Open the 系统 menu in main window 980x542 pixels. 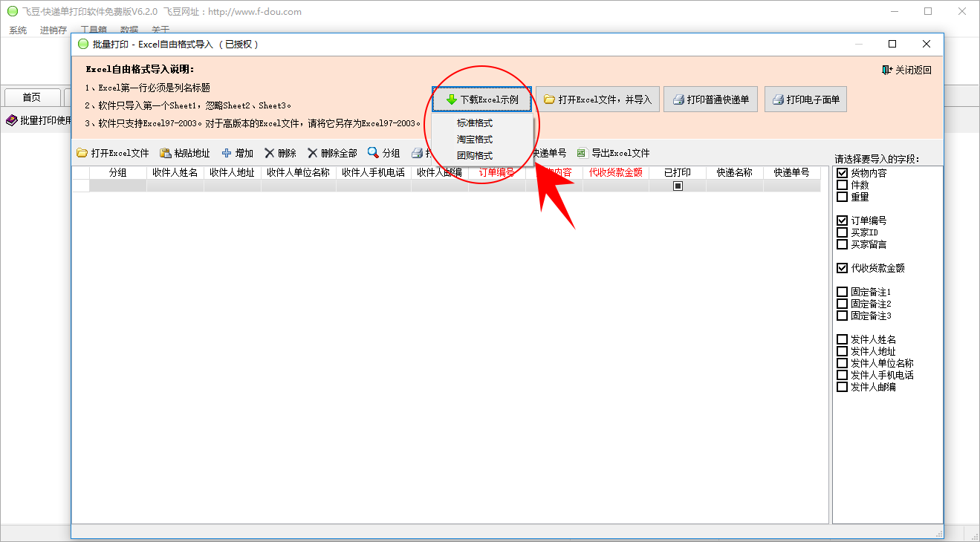[x=18, y=30]
